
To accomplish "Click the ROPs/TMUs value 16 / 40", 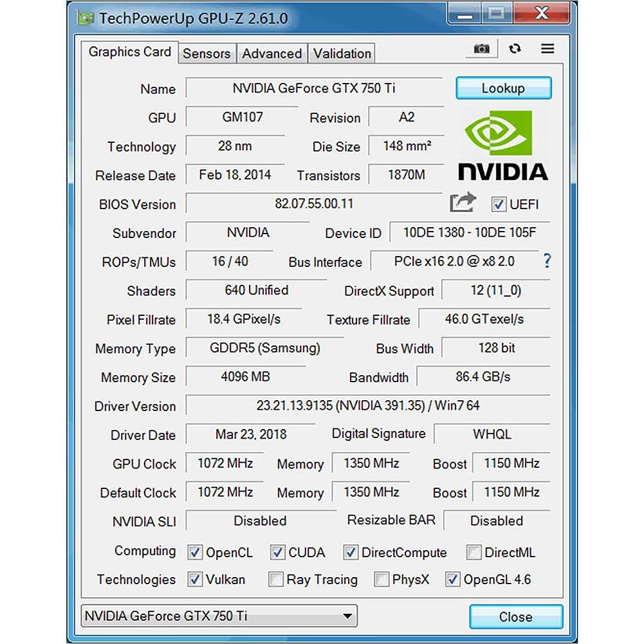I will 230,261.
